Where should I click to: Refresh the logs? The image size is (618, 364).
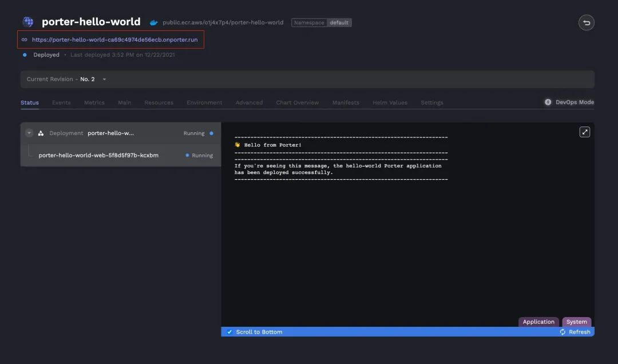(x=575, y=332)
